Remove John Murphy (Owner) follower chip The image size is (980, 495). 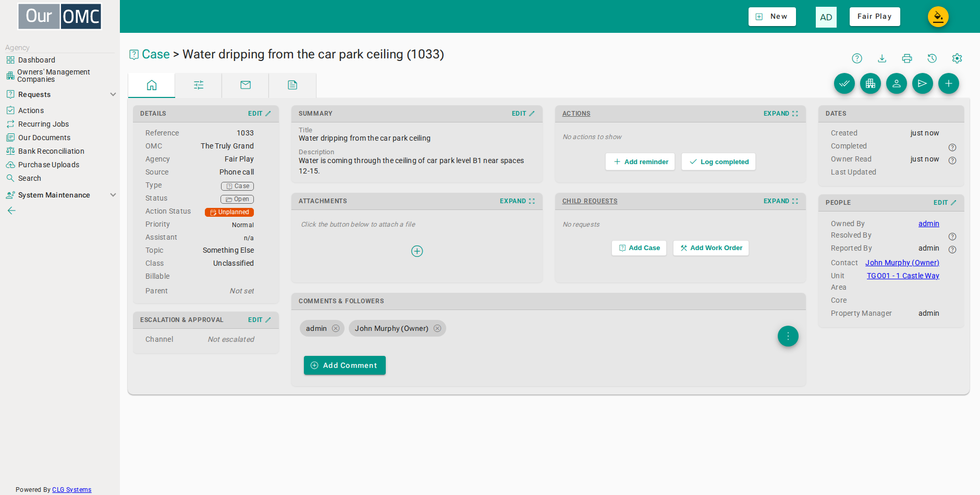tap(437, 328)
